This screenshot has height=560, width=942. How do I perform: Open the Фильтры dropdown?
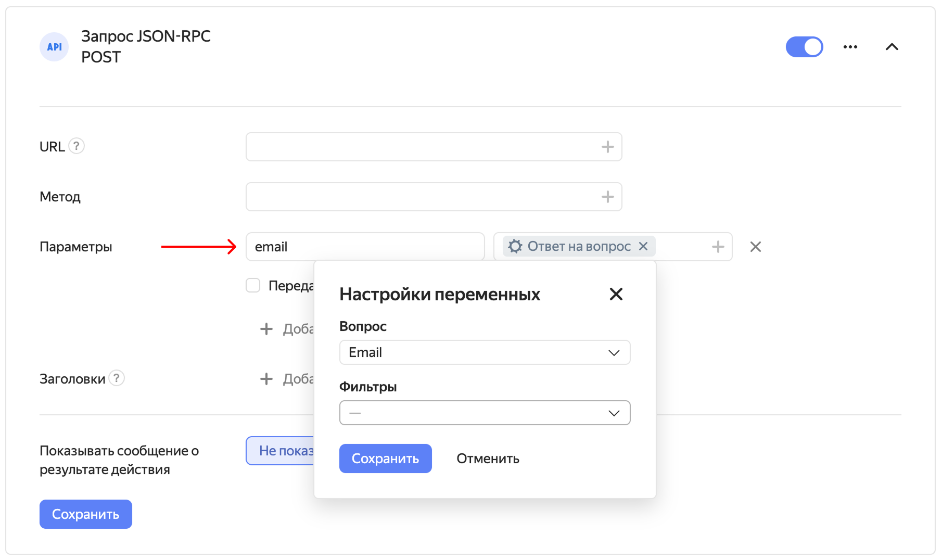point(485,413)
